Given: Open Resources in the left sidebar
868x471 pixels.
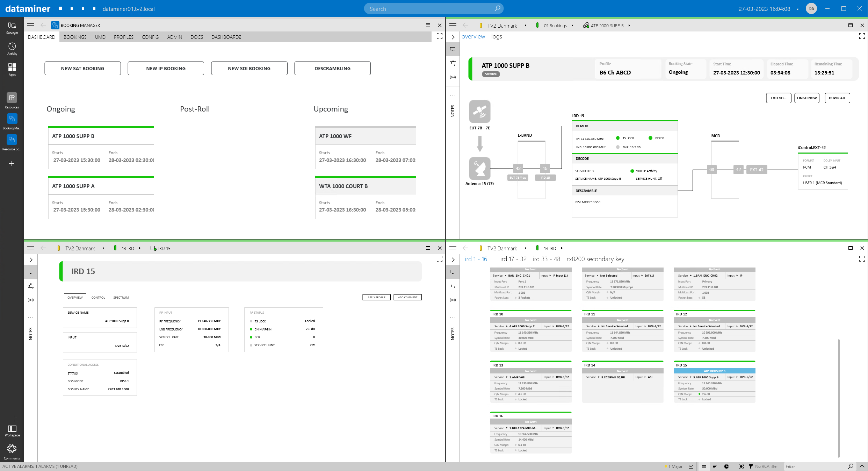Looking at the screenshot, I should [x=12, y=101].
